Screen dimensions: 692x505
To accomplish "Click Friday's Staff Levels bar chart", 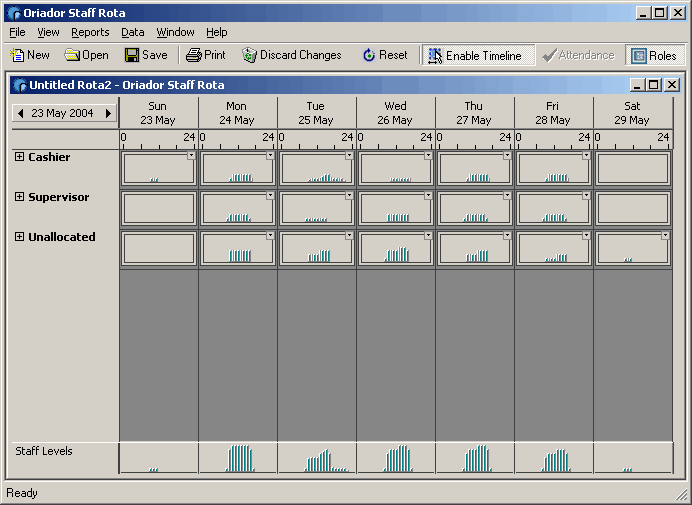I will coord(556,460).
